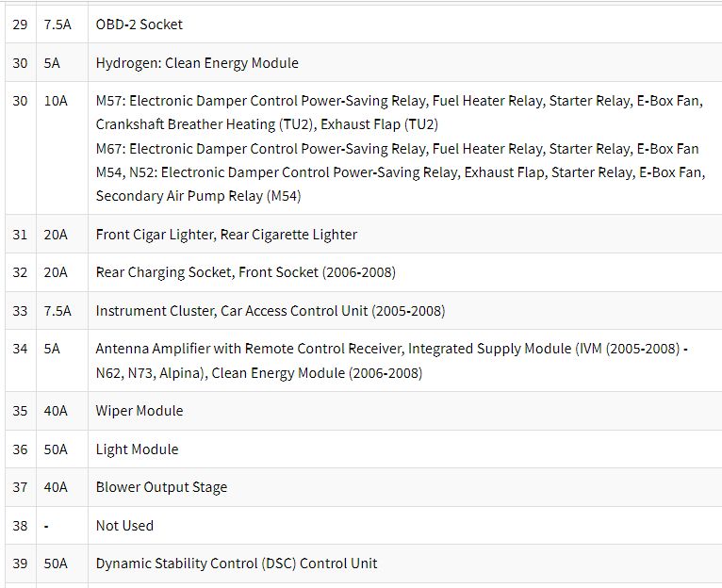This screenshot has height=588, width=722.
Task: Select Hydrogen: Clean Energy Module text
Action: (x=197, y=62)
